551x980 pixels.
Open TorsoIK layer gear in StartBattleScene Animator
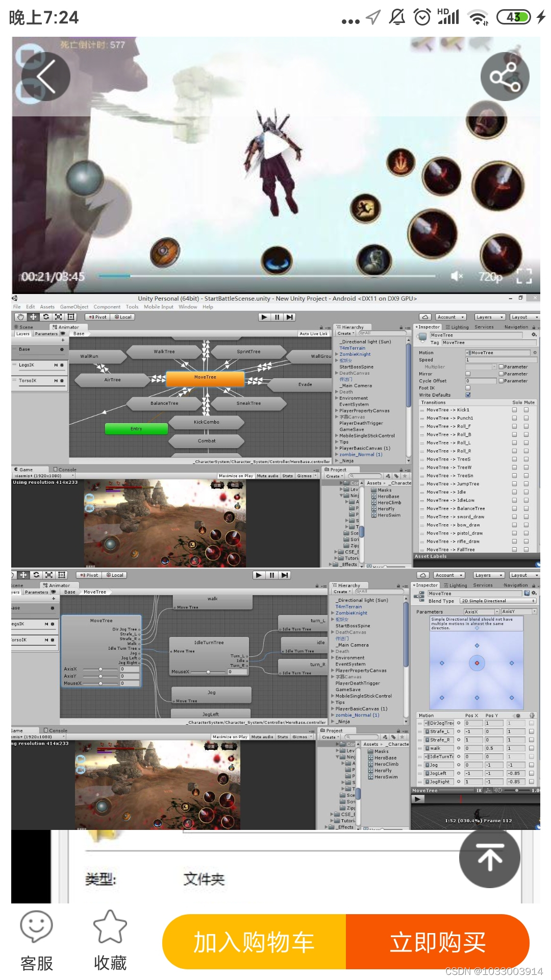(62, 381)
